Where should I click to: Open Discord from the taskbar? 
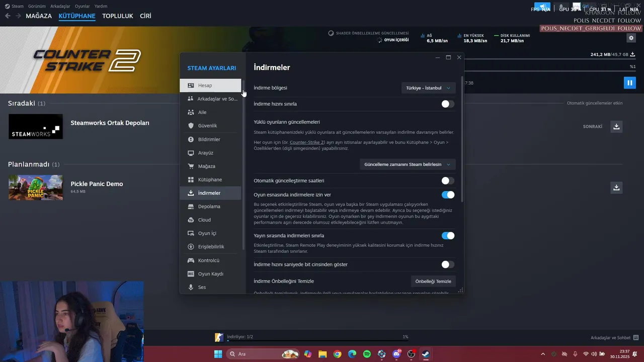tap(396, 354)
